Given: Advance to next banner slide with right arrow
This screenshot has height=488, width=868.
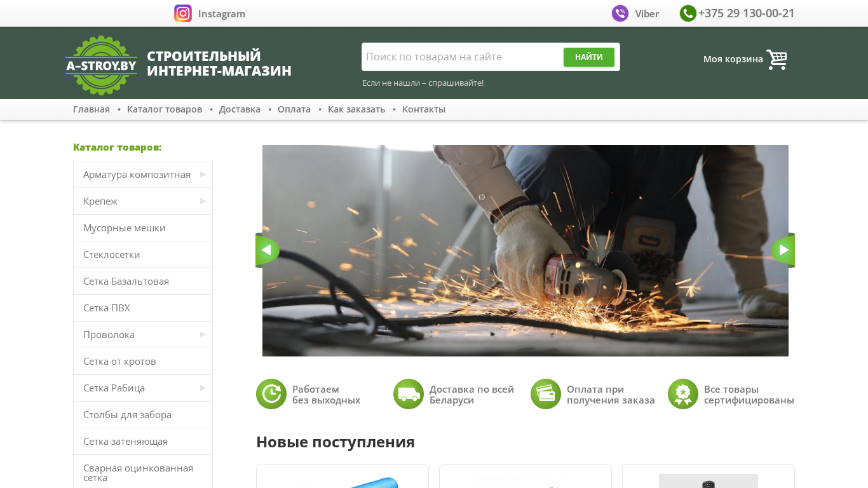Looking at the screenshot, I should [783, 250].
